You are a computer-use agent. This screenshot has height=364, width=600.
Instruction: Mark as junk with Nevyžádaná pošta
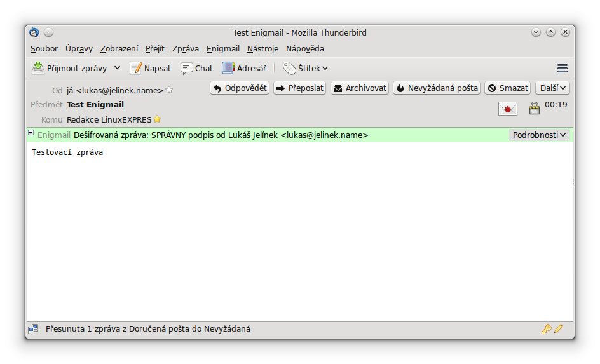pyautogui.click(x=437, y=88)
